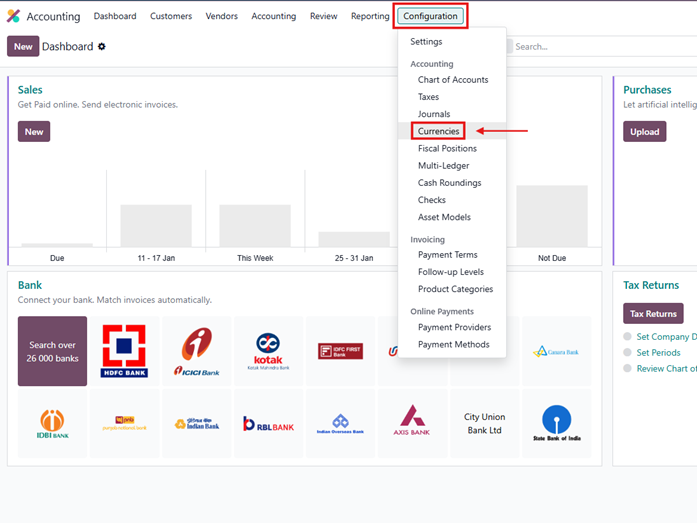The width and height of the screenshot is (697, 523).
Task: Click the Upload button under Purchases
Action: (644, 131)
